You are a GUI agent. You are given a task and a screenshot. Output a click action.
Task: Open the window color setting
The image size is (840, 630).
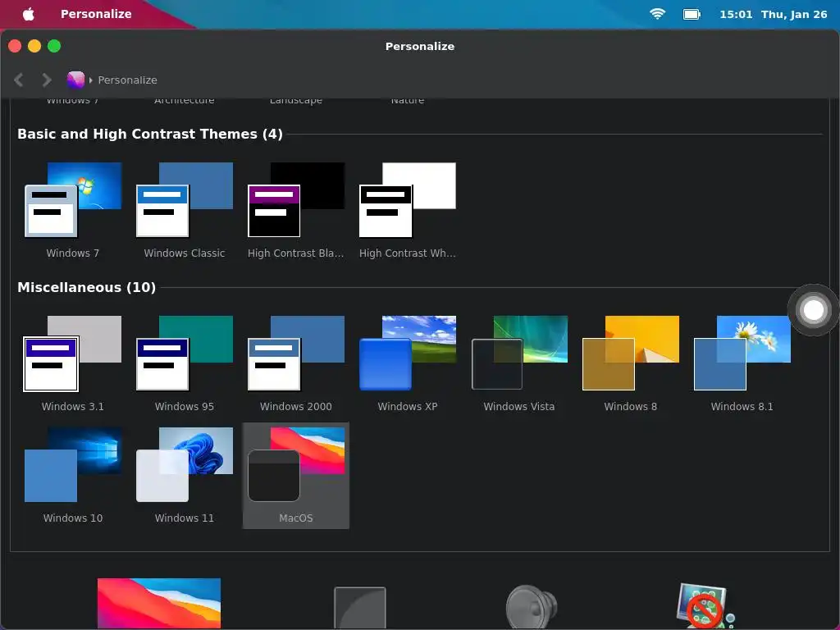tap(360, 608)
